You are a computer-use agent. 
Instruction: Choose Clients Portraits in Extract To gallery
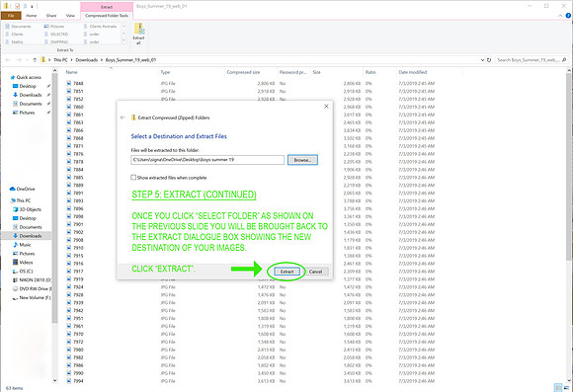100,27
